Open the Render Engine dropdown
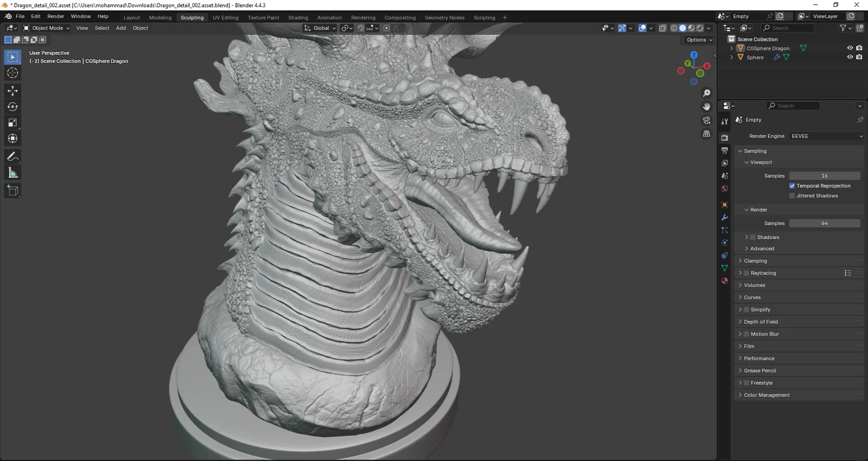The image size is (868, 461). 826,136
